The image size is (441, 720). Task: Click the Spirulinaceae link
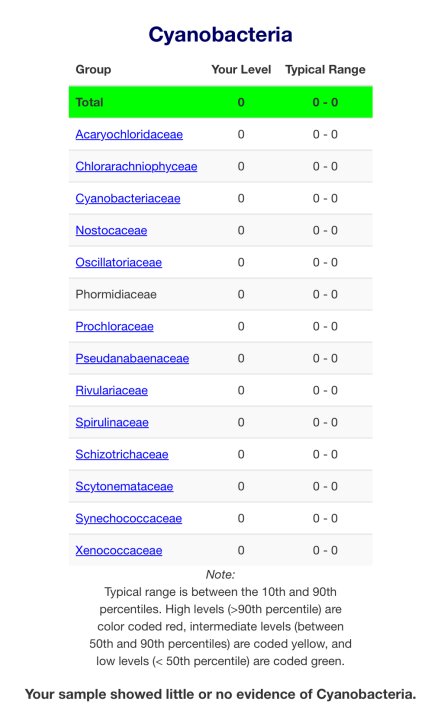point(112,422)
